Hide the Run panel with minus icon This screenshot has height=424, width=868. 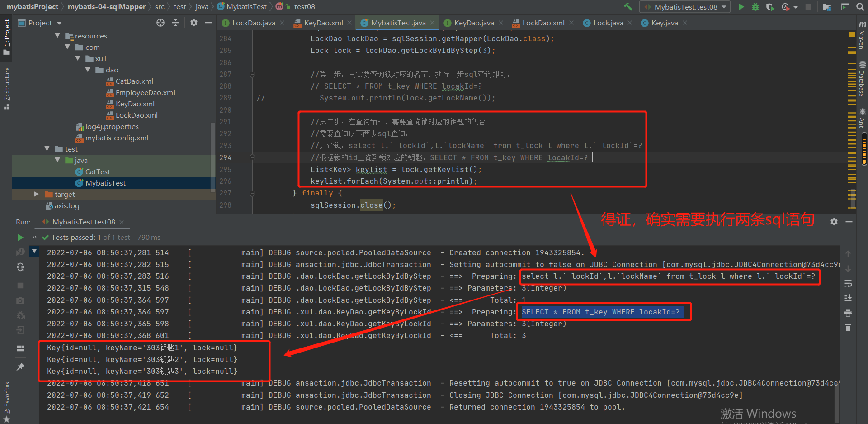tap(849, 222)
